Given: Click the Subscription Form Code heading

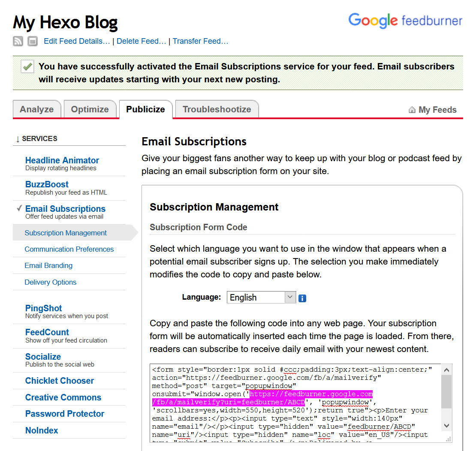Looking at the screenshot, I should pos(198,227).
